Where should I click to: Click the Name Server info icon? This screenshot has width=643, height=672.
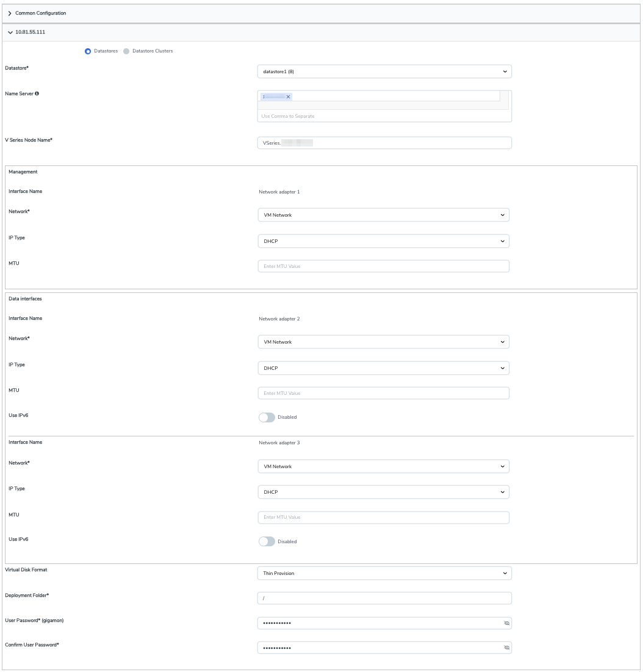click(x=37, y=93)
